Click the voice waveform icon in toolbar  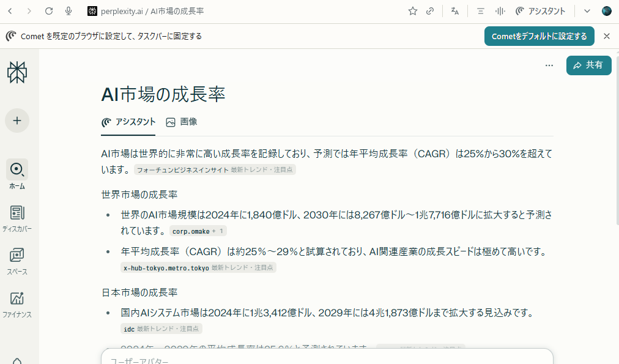point(500,11)
